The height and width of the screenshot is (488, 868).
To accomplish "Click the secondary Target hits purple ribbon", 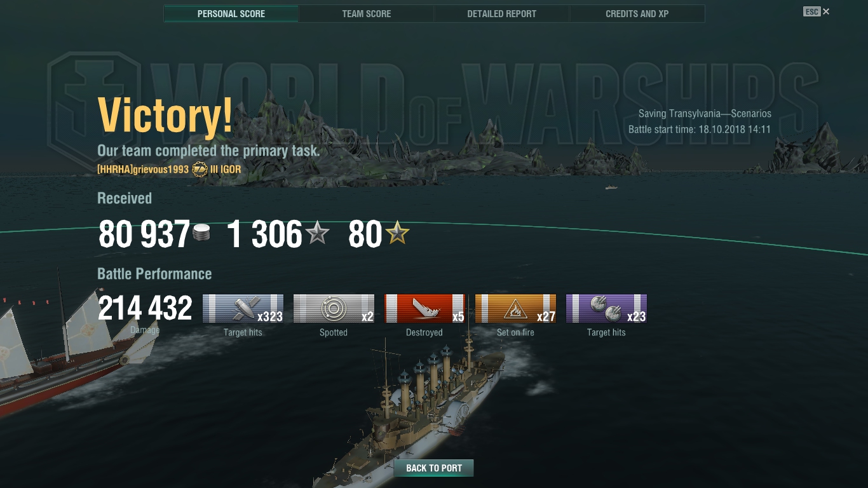I will [x=606, y=309].
